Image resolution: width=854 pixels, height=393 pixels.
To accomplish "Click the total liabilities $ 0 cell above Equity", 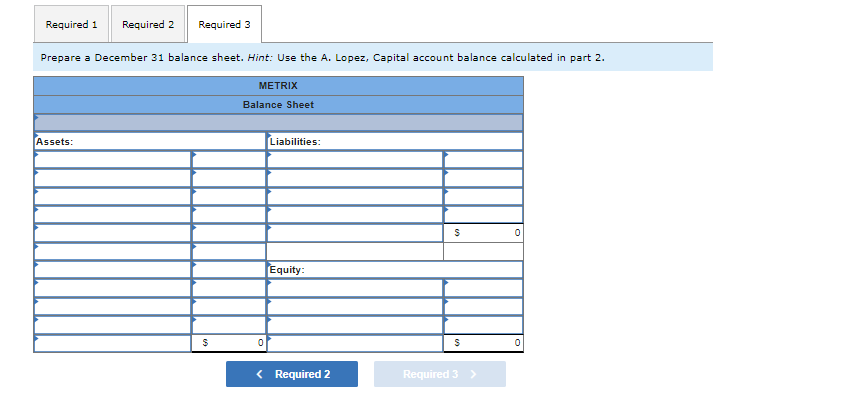I will (x=484, y=233).
